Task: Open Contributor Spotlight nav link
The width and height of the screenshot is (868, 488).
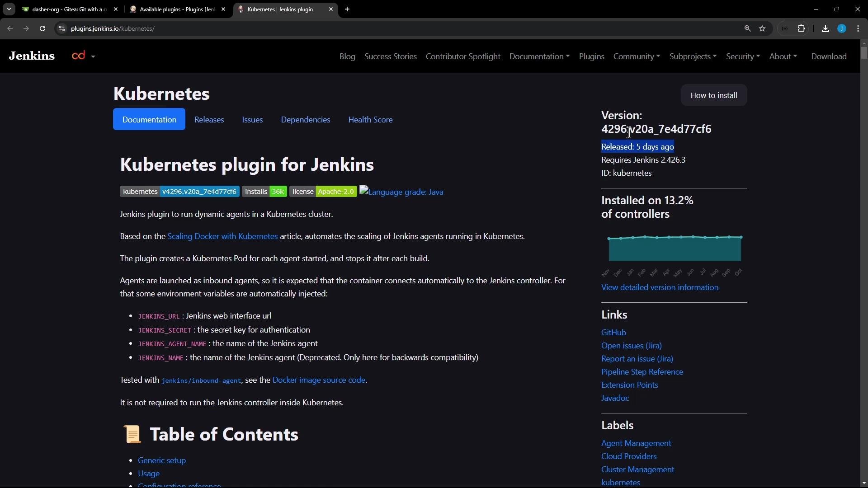Action: click(463, 56)
